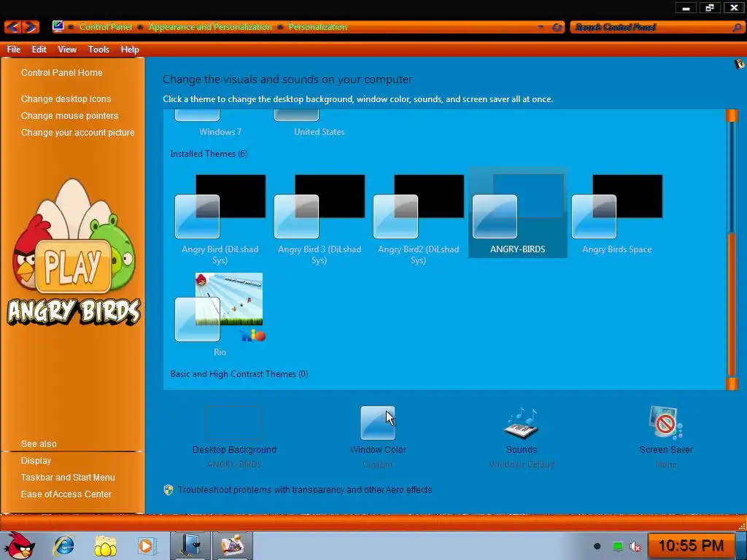This screenshot has width=747, height=560.
Task: Go to Control Panel Home
Action: click(x=61, y=72)
